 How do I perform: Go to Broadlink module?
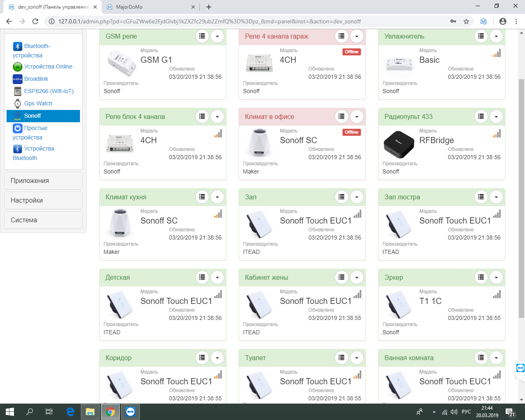pyautogui.click(x=31, y=79)
